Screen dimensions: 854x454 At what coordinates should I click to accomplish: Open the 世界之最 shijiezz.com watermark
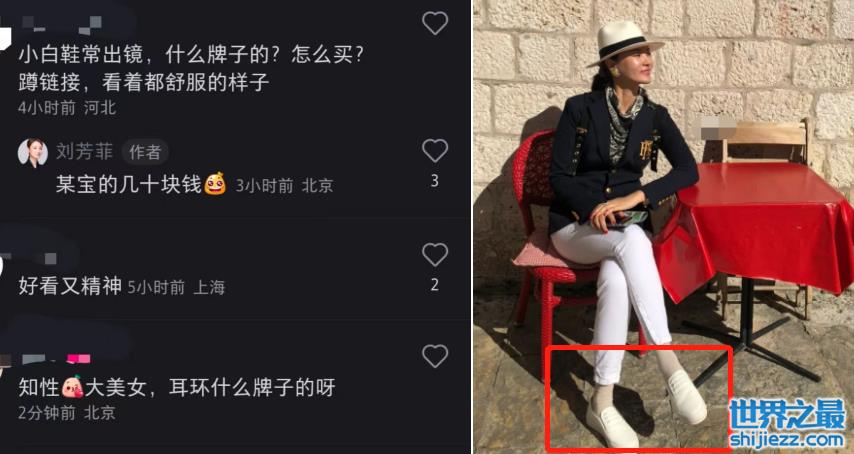pos(788,424)
